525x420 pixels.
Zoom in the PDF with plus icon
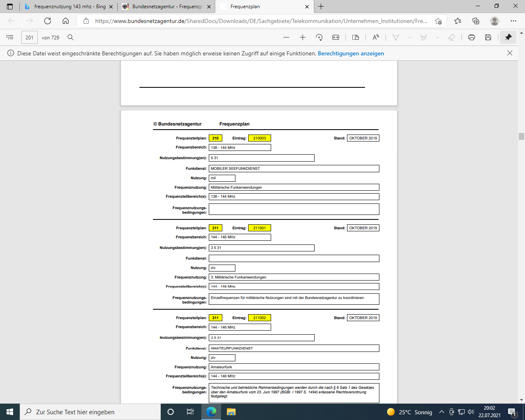pos(303,37)
